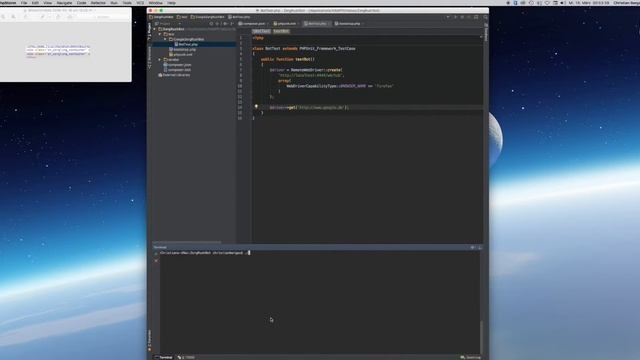This screenshot has height=360, width=640.
Task: Toggle the Favorites tool window side tab
Action: pos(149,340)
